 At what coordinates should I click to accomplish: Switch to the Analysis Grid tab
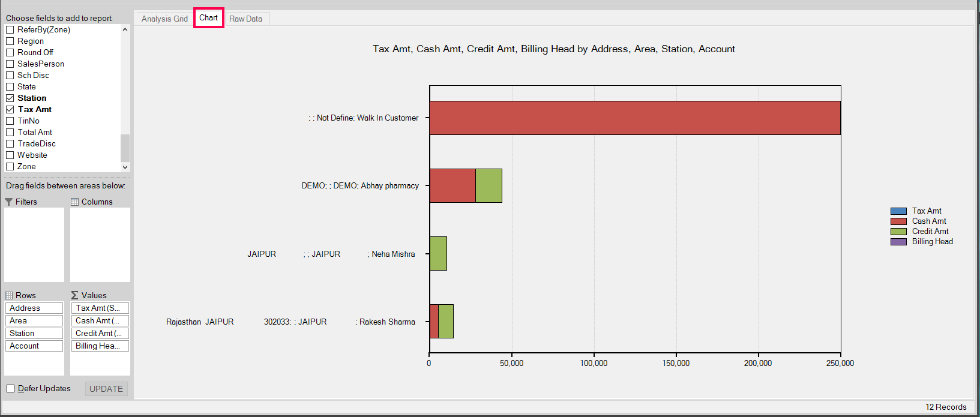click(164, 19)
